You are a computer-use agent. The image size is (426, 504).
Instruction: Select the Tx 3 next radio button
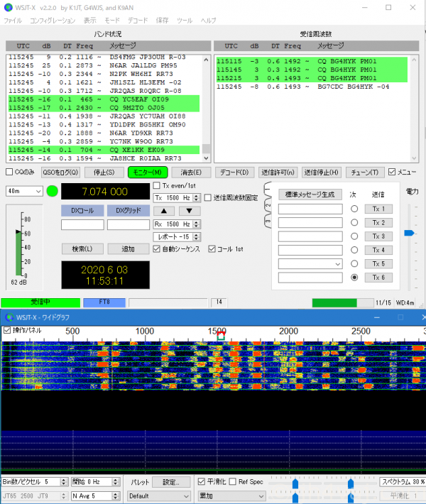354,236
